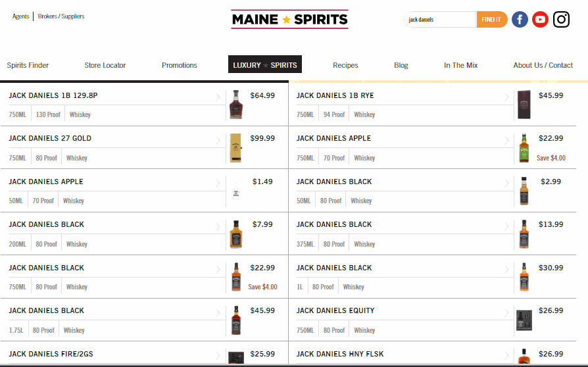Click the 1.75L size label
Screen dimensions: 588x367
click(16, 331)
